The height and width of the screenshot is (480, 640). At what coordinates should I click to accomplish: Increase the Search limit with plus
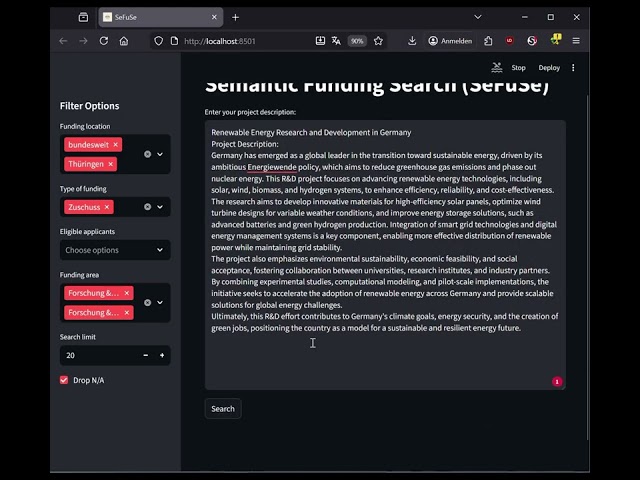point(162,355)
